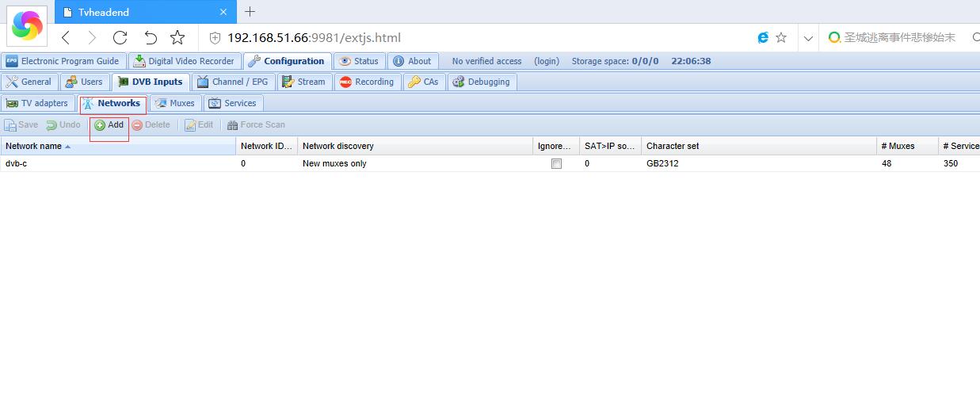
Task: Click the Network ID column header
Action: tap(267, 146)
